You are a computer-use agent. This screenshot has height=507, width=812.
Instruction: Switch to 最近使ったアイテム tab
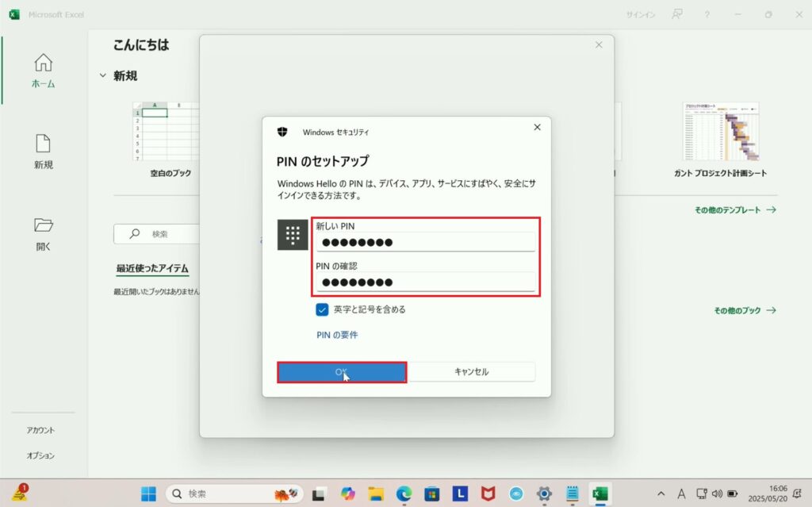(x=152, y=268)
